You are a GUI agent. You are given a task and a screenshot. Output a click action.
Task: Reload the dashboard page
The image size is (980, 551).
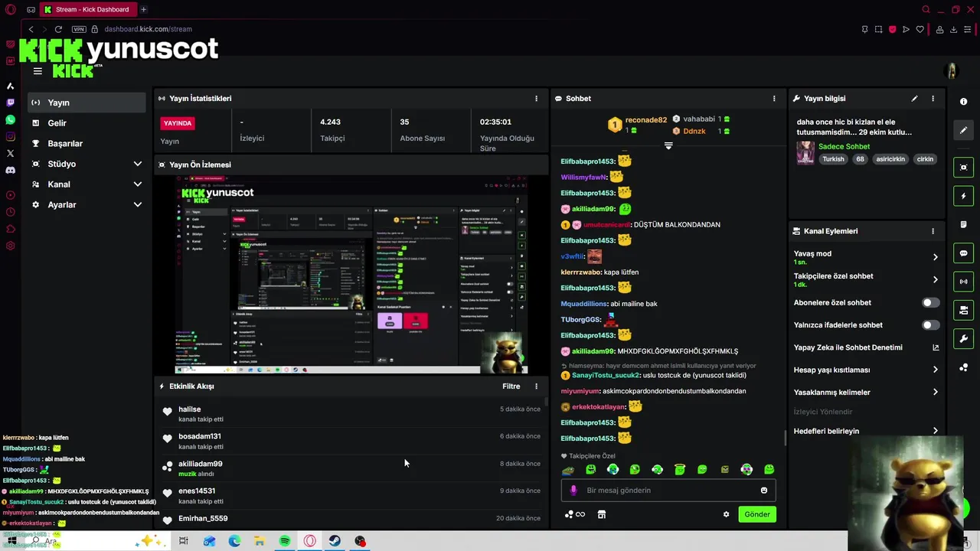pos(58,29)
